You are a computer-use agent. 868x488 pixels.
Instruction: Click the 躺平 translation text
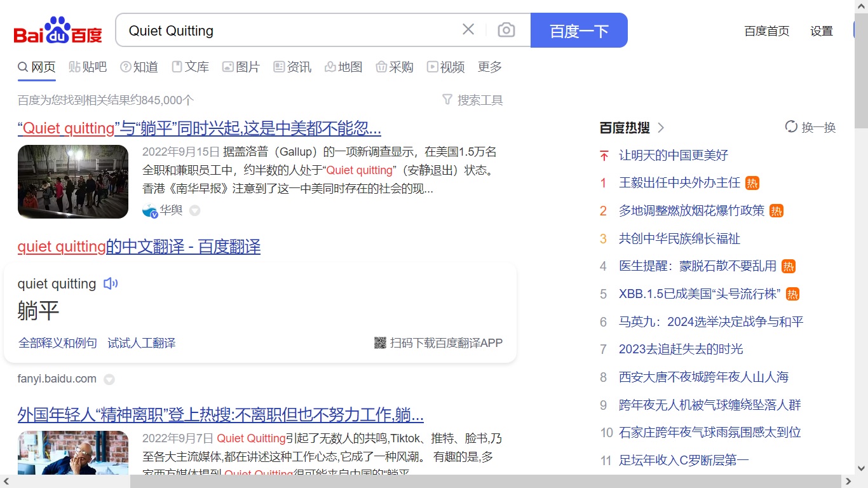pyautogui.click(x=38, y=311)
